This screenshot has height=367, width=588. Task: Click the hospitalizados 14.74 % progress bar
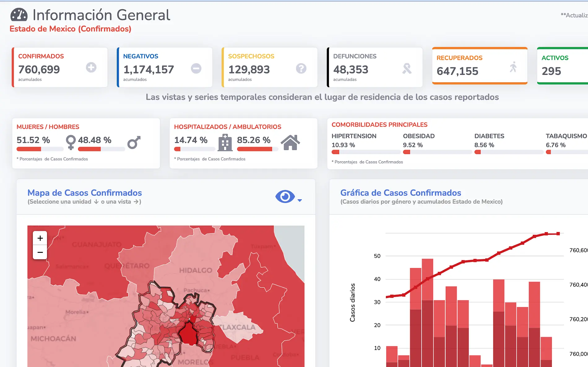[x=194, y=149]
